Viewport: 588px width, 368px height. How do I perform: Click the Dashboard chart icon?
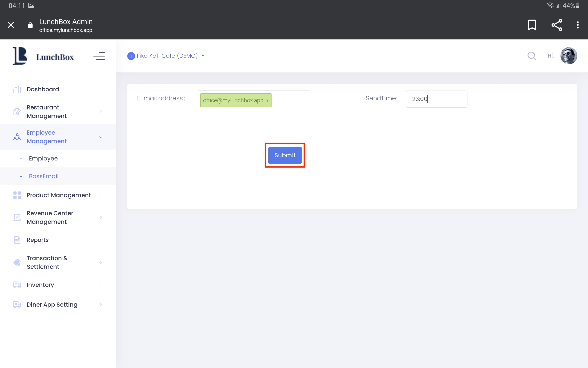coord(17,89)
